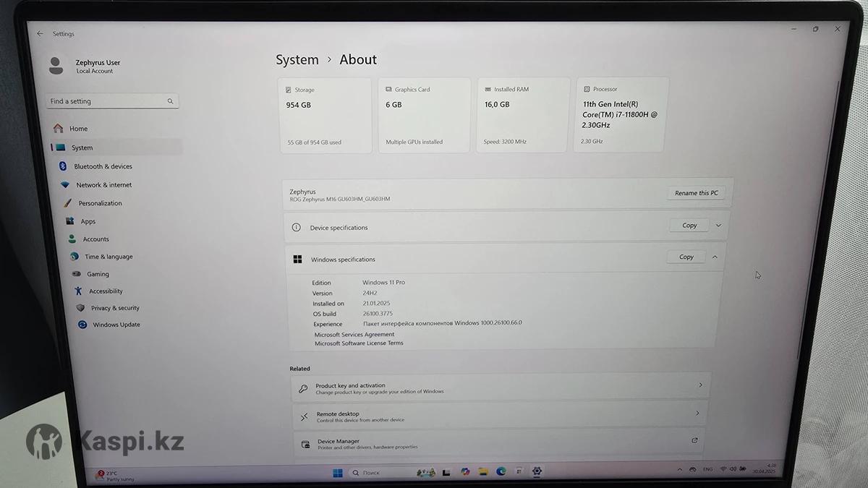Focus the Find a setting search box
This screenshot has height=488, width=868.
coord(112,101)
